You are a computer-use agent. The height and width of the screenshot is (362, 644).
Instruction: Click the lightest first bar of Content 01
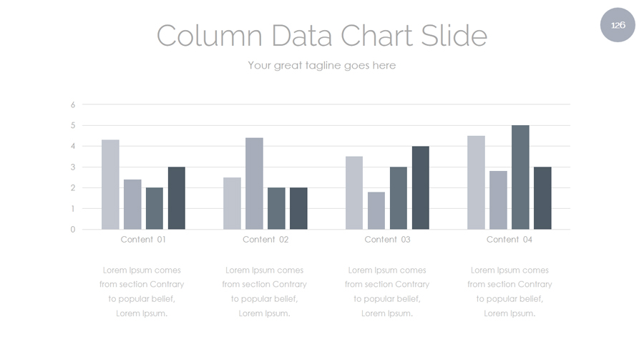(110, 185)
